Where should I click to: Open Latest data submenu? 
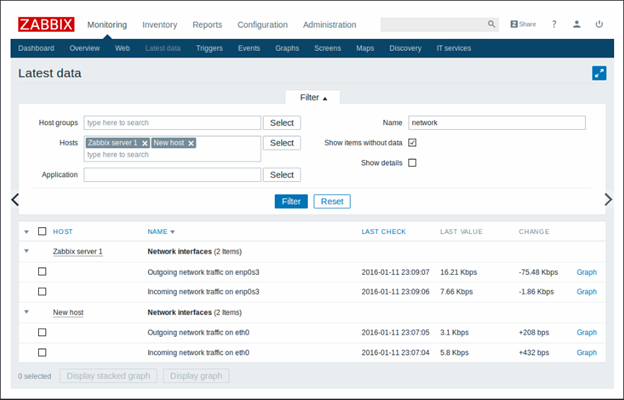[x=163, y=48]
